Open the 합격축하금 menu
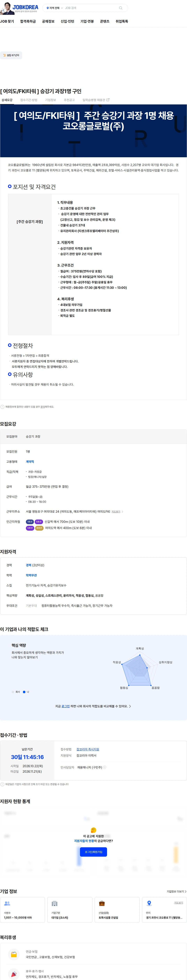The width and height of the screenshot is (187, 980). pos(28,21)
